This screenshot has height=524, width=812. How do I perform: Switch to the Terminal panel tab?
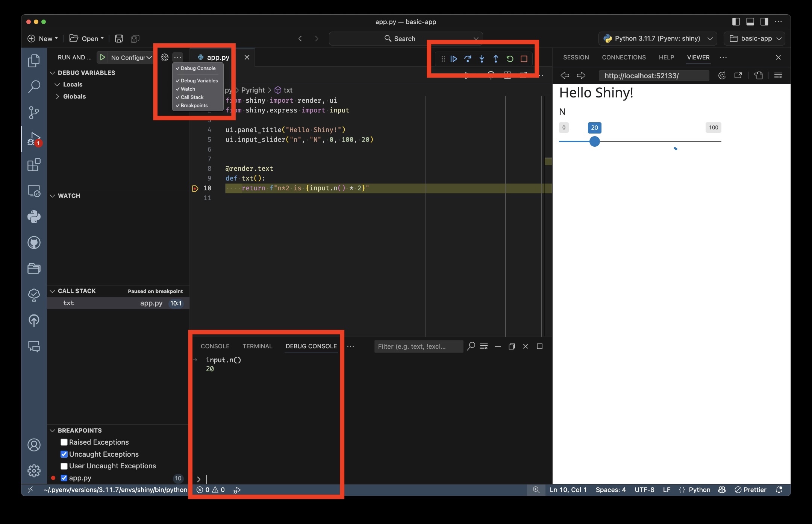[x=258, y=346]
